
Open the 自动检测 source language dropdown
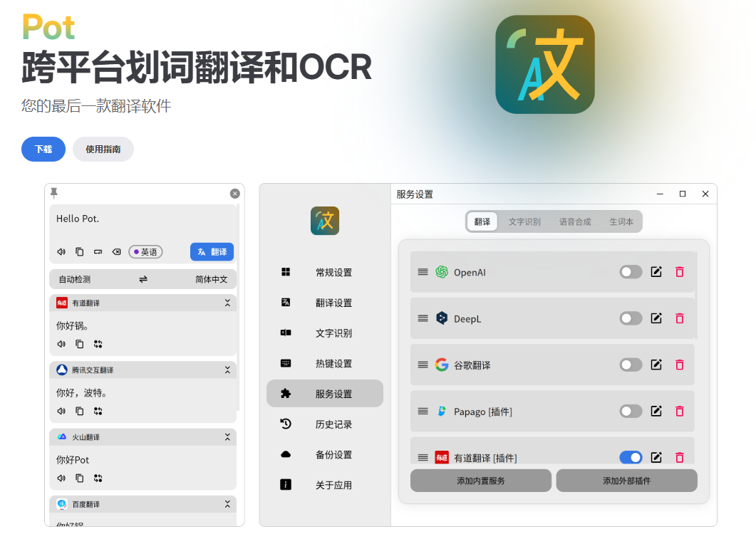[75, 279]
